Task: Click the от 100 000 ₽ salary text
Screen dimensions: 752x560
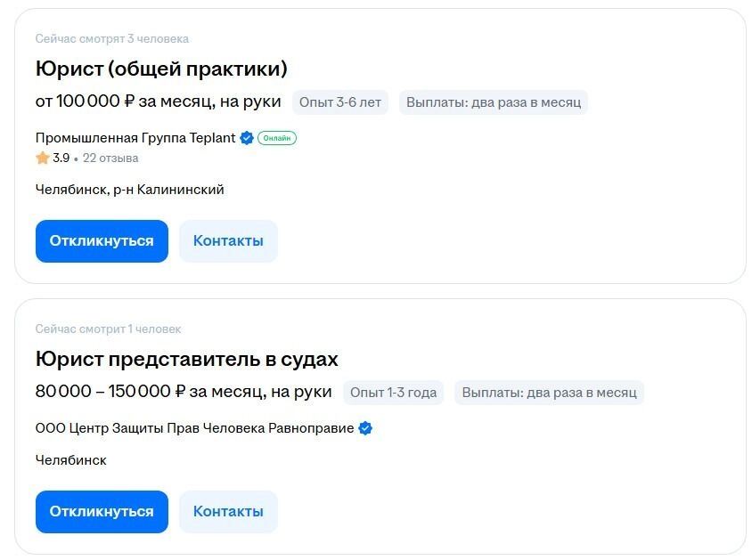Action: coord(158,102)
